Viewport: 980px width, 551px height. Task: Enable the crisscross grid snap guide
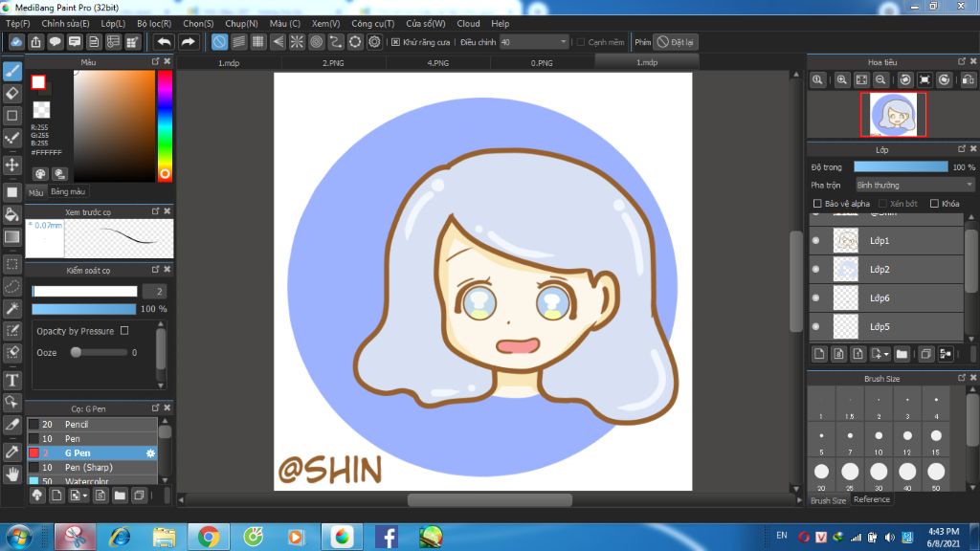pyautogui.click(x=258, y=42)
